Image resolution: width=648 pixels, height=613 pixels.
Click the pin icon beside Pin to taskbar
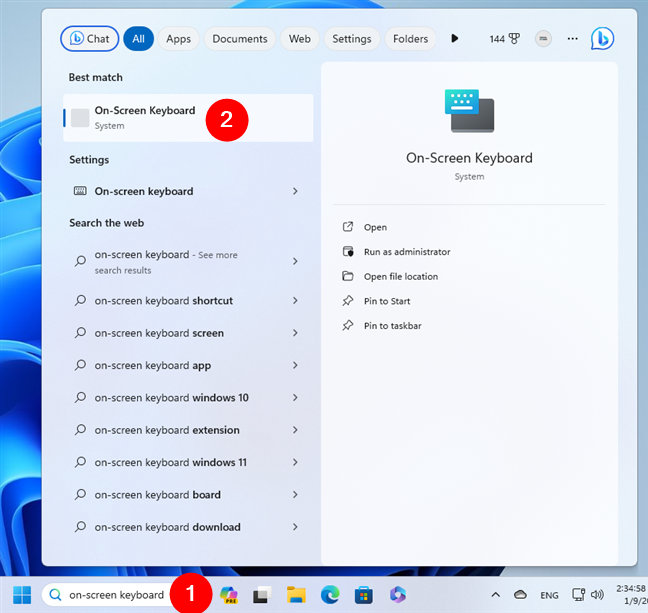click(348, 325)
